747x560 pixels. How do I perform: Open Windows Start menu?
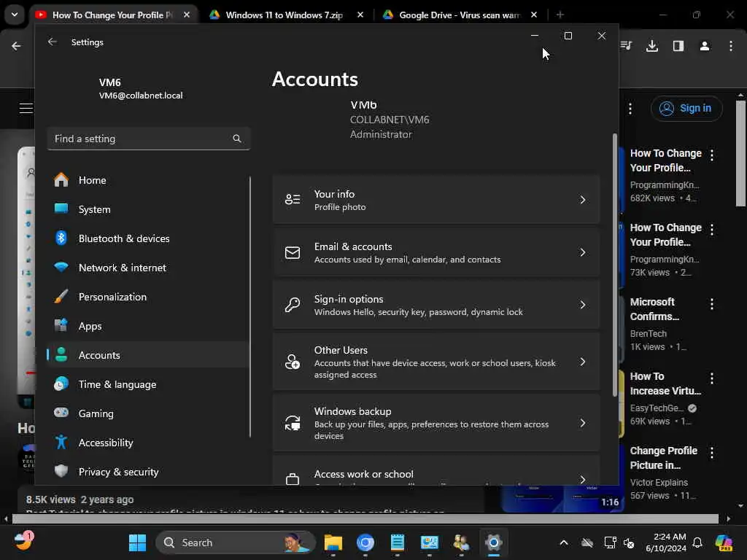tap(138, 542)
